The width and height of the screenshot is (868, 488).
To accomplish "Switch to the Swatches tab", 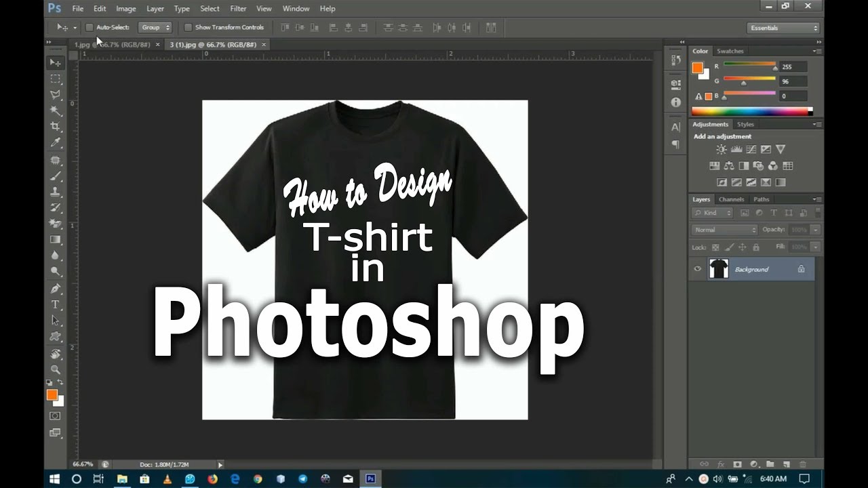I will [730, 51].
